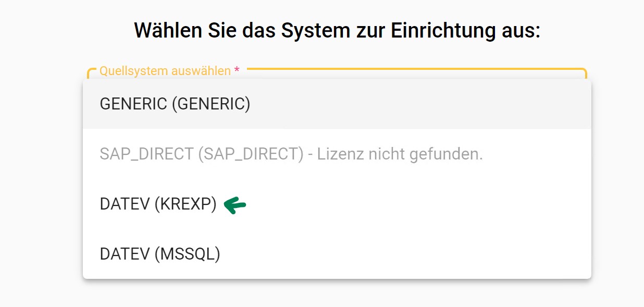Choose DATEV (KREXP) from the list

[x=158, y=205]
